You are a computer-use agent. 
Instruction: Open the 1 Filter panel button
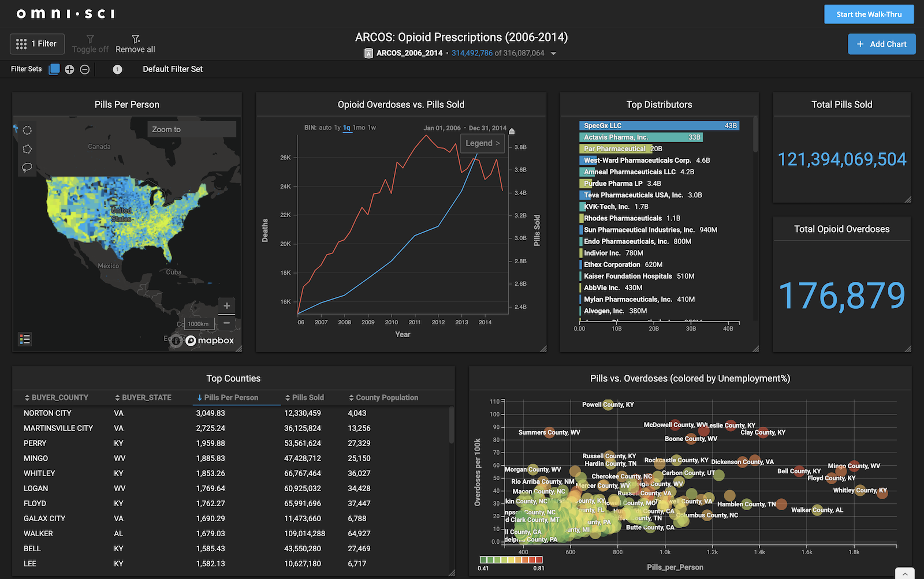[37, 44]
